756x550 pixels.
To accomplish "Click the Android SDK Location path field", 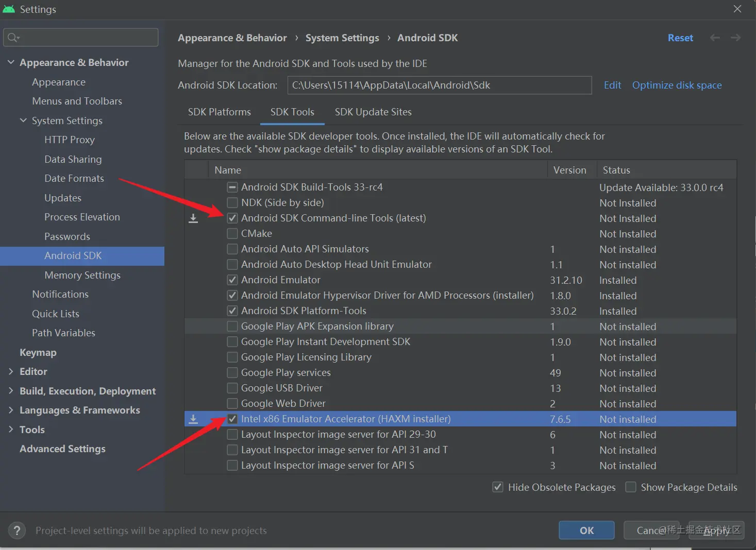I will click(x=440, y=85).
